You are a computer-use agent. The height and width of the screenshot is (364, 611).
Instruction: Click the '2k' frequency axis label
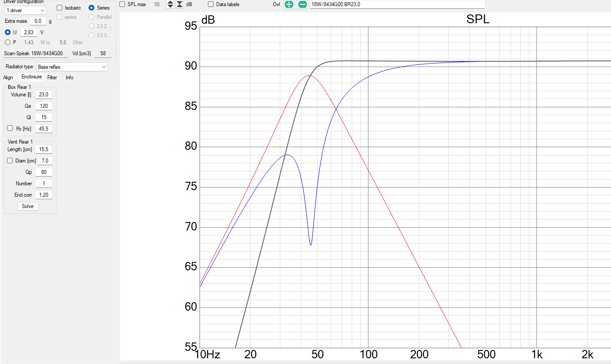click(588, 354)
